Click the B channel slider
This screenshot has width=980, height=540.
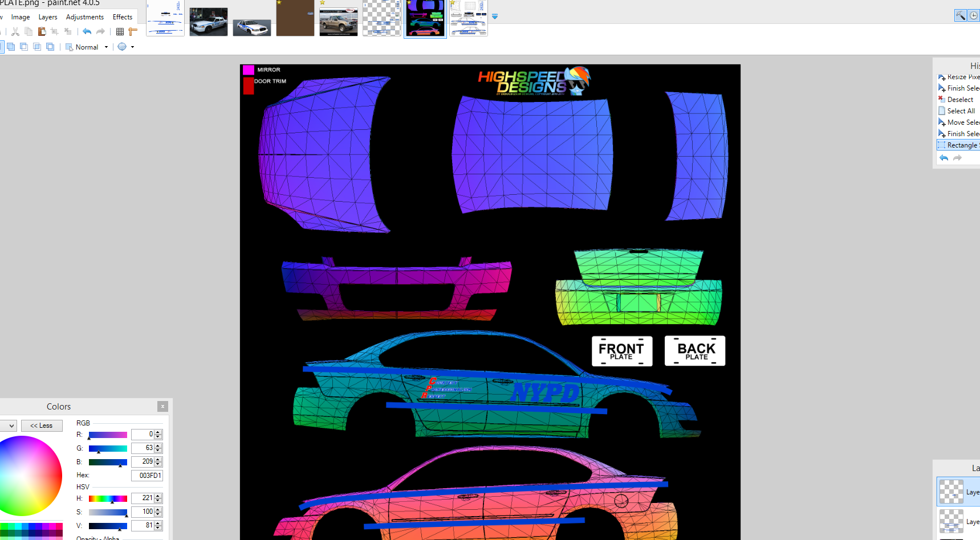[108, 462]
